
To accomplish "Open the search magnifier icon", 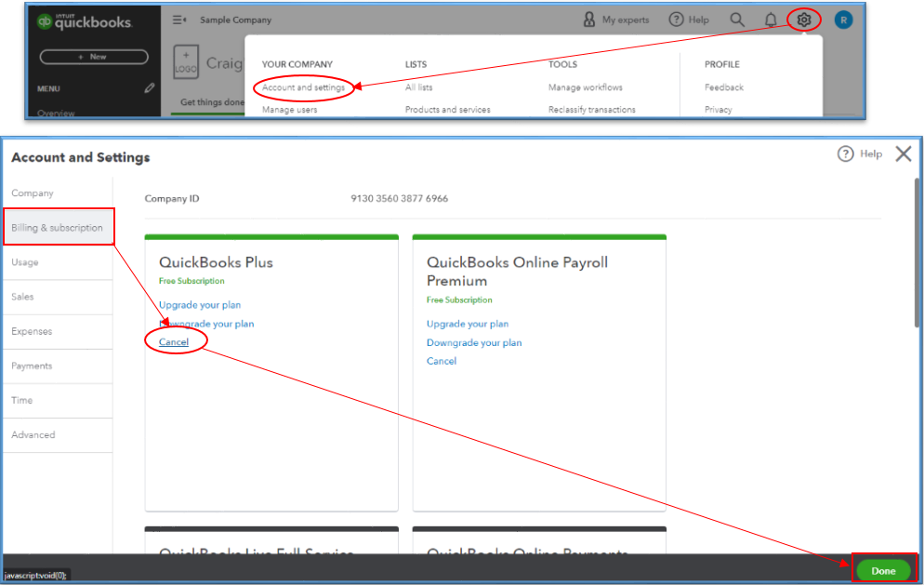I will pos(736,20).
